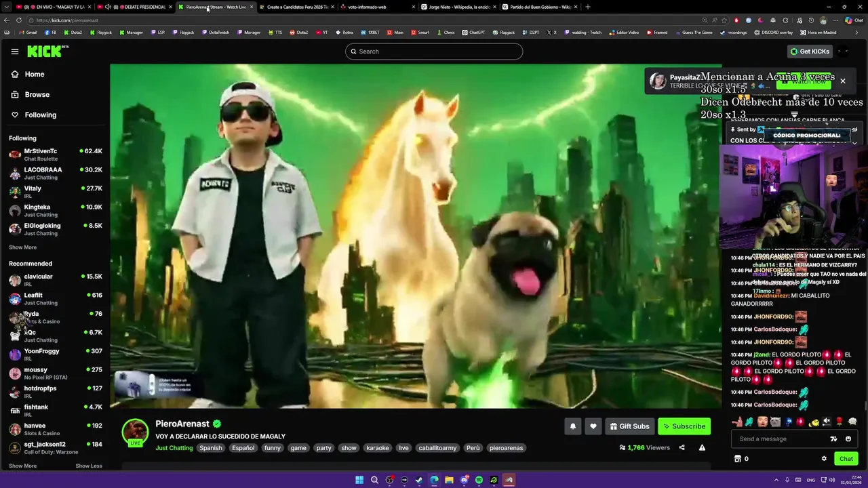The width and height of the screenshot is (868, 488).
Task: Select the pieroarenas tag
Action: (x=506, y=448)
